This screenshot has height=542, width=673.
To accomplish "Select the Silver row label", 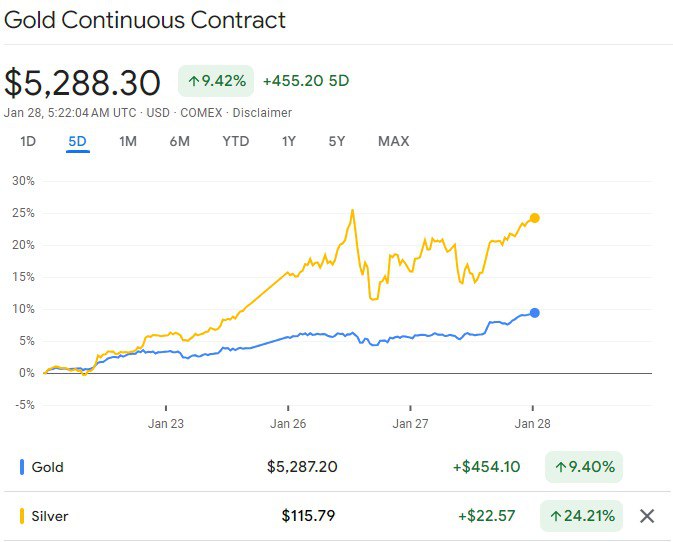I will (50, 516).
